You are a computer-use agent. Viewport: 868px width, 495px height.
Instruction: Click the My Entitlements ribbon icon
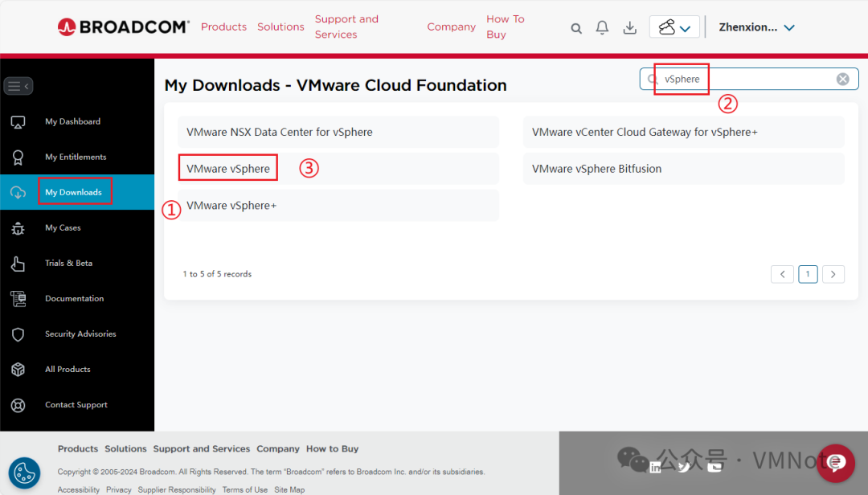click(x=18, y=157)
